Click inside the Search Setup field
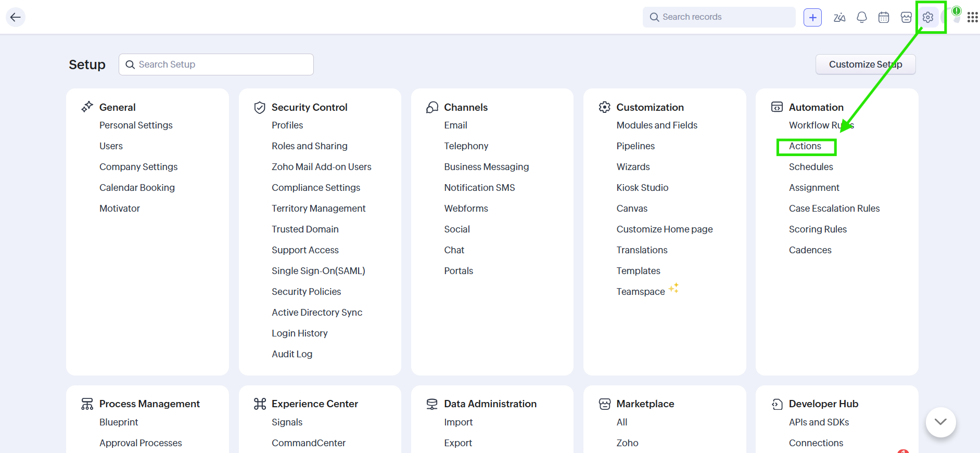 click(216, 64)
